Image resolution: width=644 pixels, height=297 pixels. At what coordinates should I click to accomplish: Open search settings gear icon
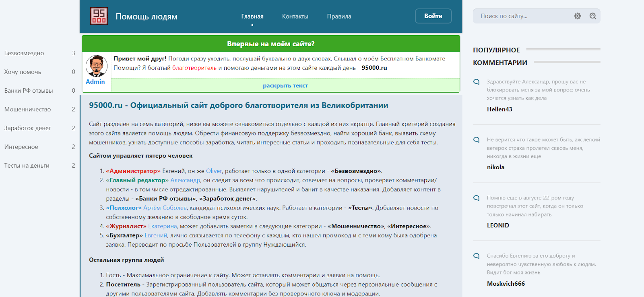pyautogui.click(x=578, y=16)
